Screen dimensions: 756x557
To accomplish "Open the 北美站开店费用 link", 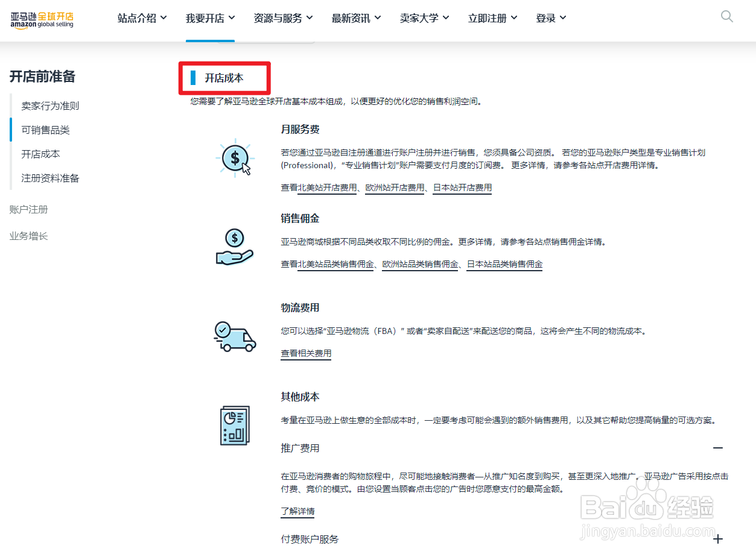I will (326, 187).
